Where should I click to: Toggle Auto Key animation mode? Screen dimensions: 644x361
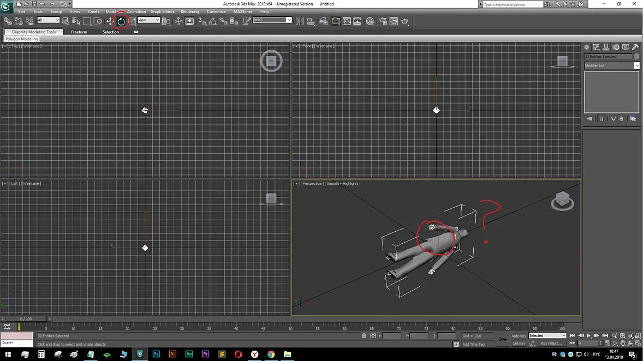coord(518,336)
